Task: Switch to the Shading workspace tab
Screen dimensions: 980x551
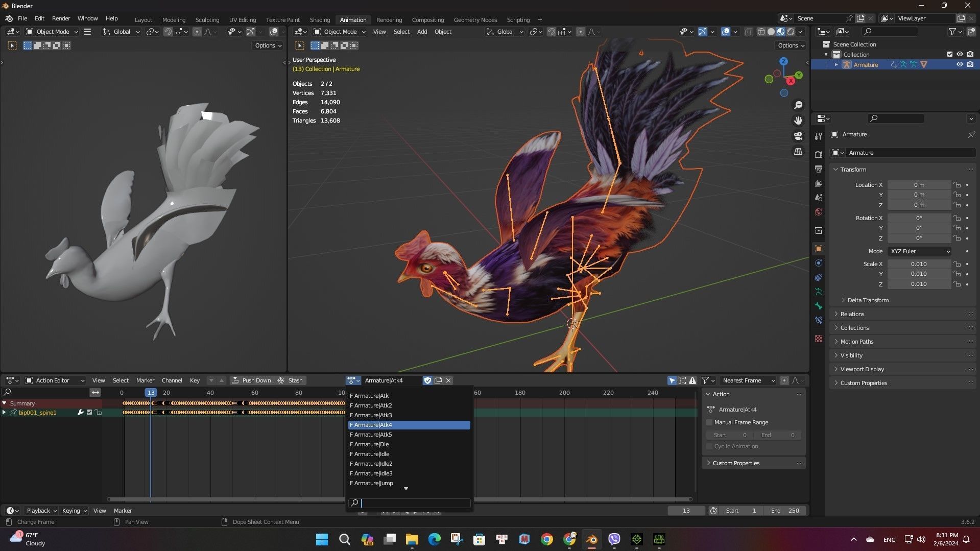Action: click(x=320, y=20)
